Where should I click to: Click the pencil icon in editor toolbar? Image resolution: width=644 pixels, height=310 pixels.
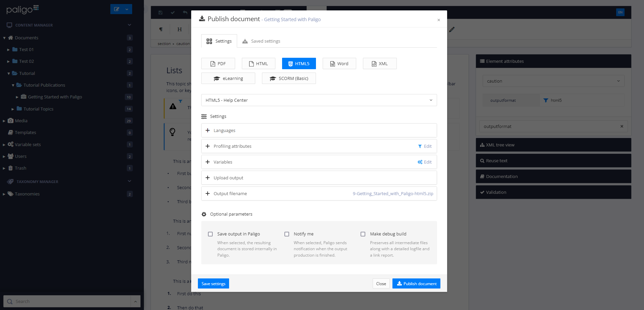[x=452, y=30]
